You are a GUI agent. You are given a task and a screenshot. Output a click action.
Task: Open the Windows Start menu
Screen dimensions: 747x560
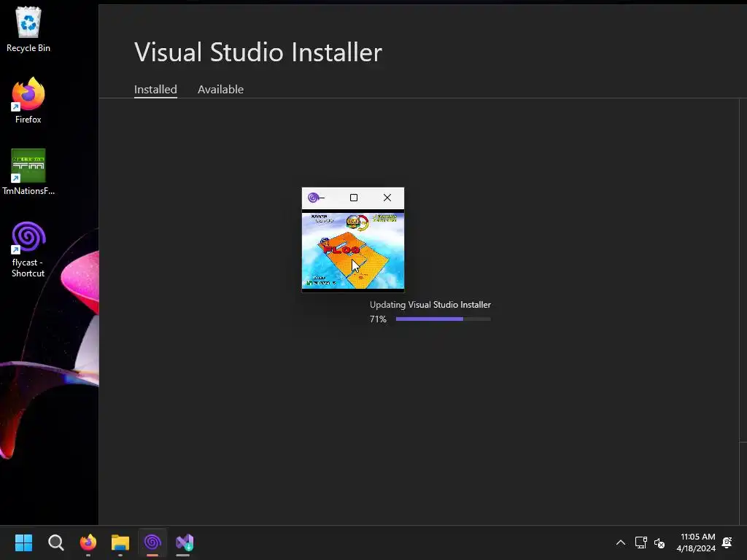pyautogui.click(x=23, y=542)
